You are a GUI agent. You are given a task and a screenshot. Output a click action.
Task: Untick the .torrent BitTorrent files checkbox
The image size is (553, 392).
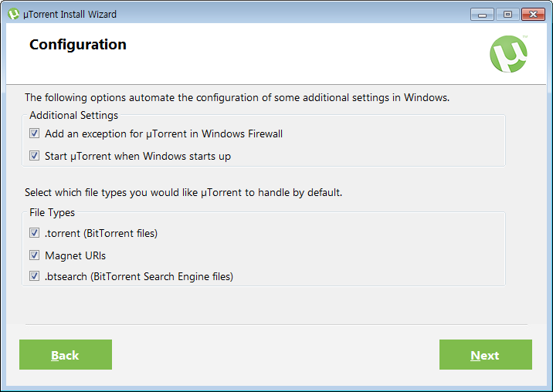coord(34,233)
